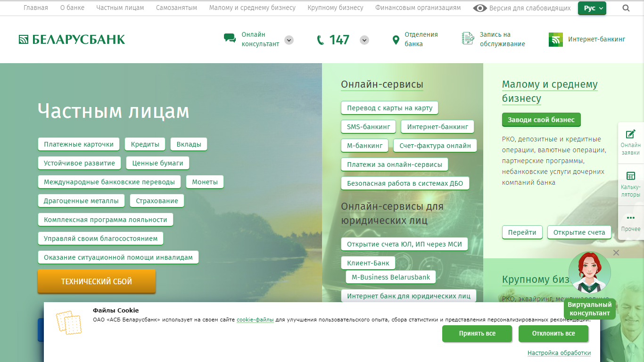The width and height of the screenshot is (644, 362).
Task: Click the Страхование button
Action: pyautogui.click(x=157, y=201)
